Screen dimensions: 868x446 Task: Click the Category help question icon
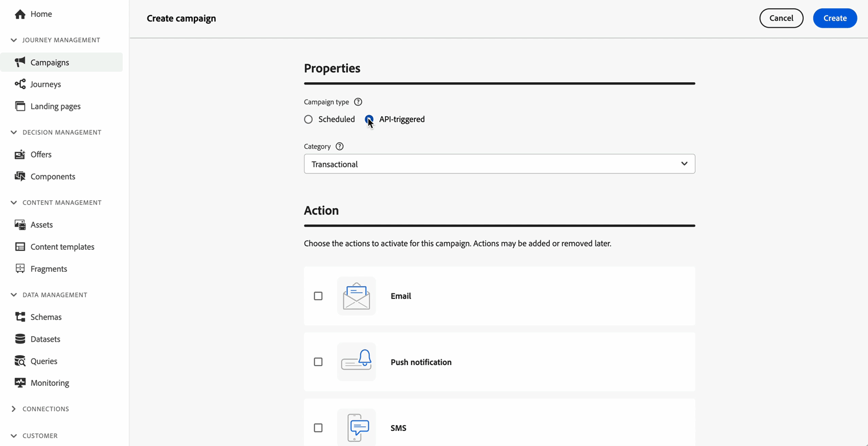tap(340, 146)
